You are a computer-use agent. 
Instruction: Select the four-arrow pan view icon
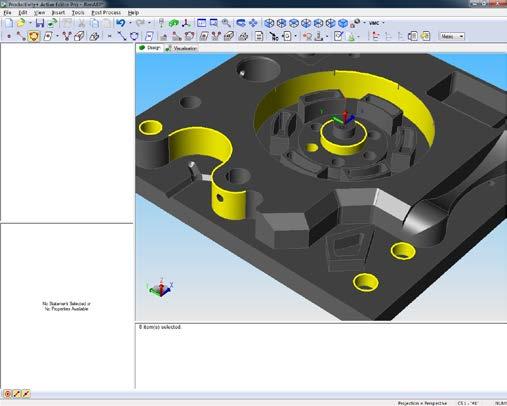pos(253,23)
